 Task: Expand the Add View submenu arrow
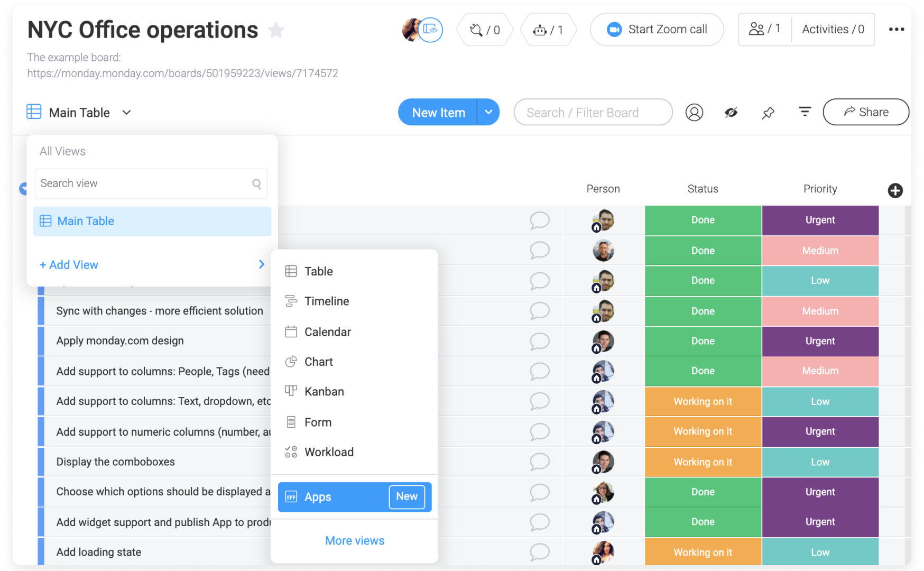(261, 264)
